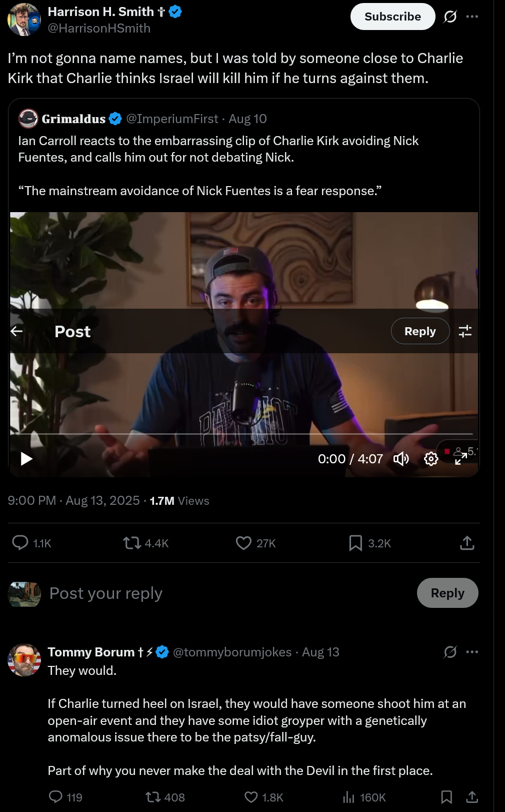Open more options on Harrison's post
The width and height of the screenshot is (505, 812).
(x=472, y=17)
